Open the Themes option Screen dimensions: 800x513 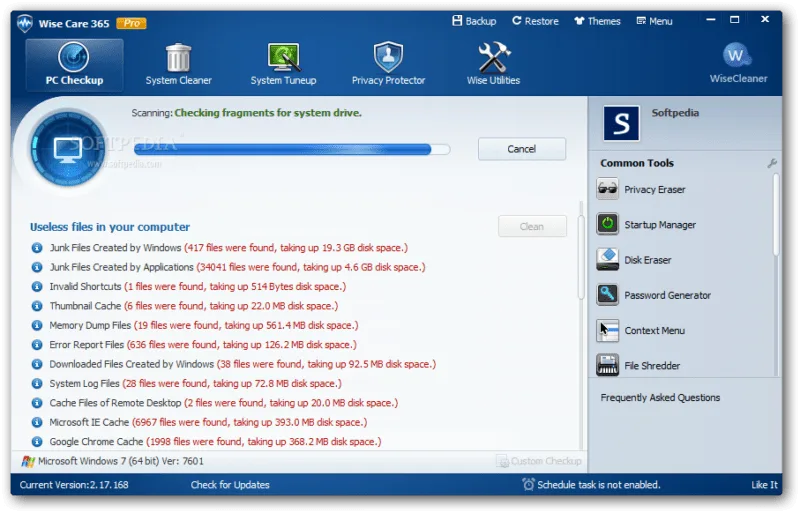tap(597, 21)
